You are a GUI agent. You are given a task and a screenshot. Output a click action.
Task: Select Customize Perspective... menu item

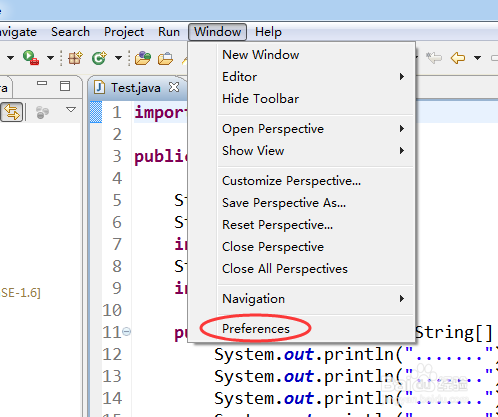pyautogui.click(x=301, y=181)
